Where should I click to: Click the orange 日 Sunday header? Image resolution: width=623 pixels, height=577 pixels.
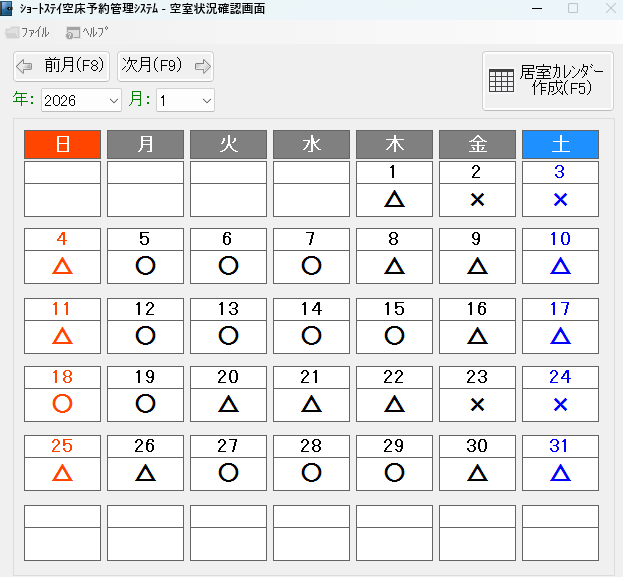click(x=62, y=144)
